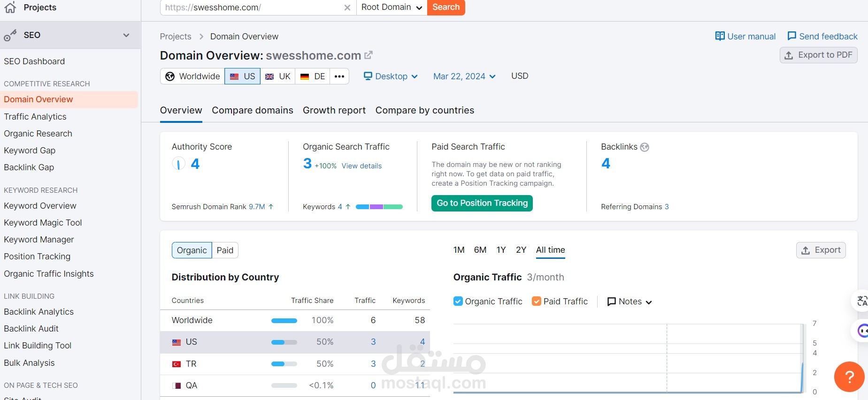Click the Referring Domains value 3
This screenshot has width=868, height=400.
coord(667,207)
